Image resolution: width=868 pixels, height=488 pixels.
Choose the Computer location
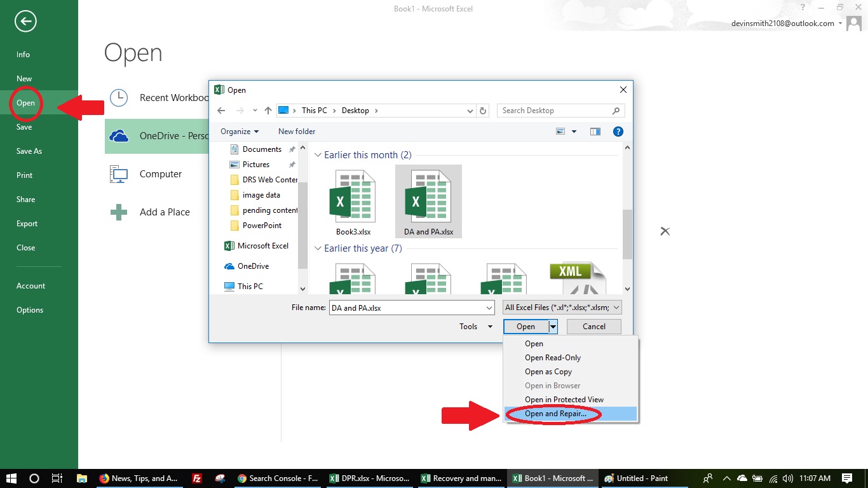(x=147, y=174)
